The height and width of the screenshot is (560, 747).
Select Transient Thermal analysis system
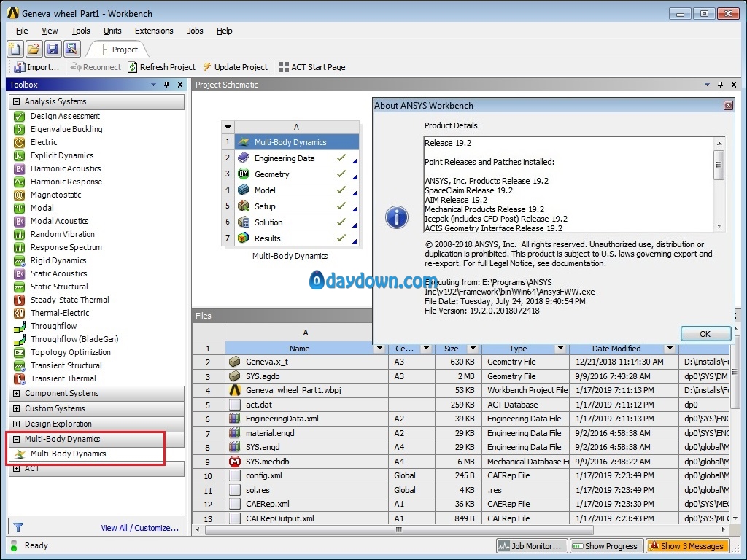[63, 378]
